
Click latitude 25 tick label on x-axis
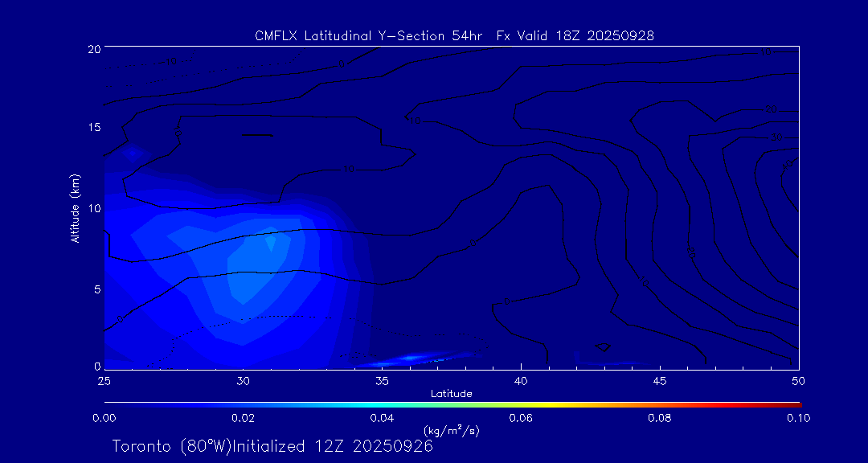pos(104,380)
